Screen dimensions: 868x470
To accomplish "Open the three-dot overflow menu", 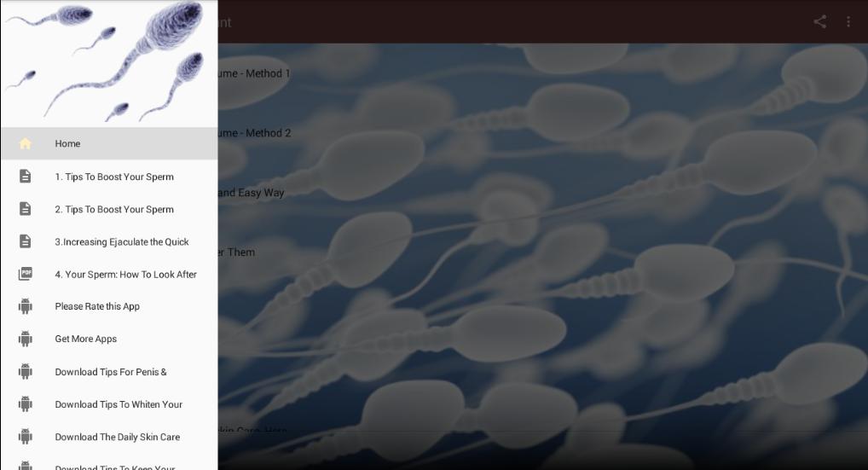I will (x=848, y=22).
